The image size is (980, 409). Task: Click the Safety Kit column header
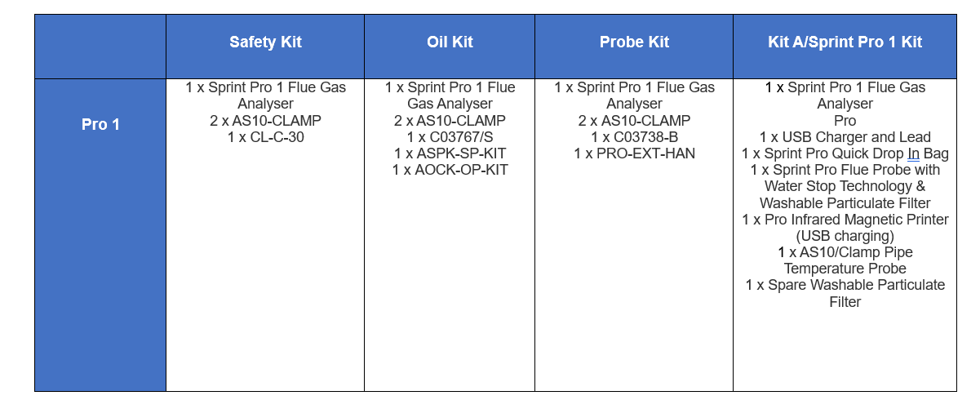(265, 42)
